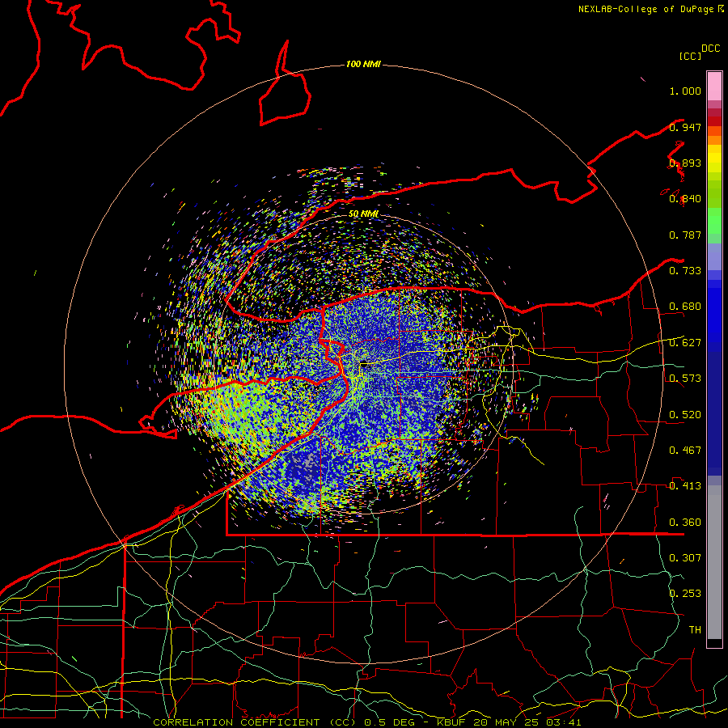Select the 0.893 scale value
The width and height of the screenshot is (728, 728).
pos(685,163)
